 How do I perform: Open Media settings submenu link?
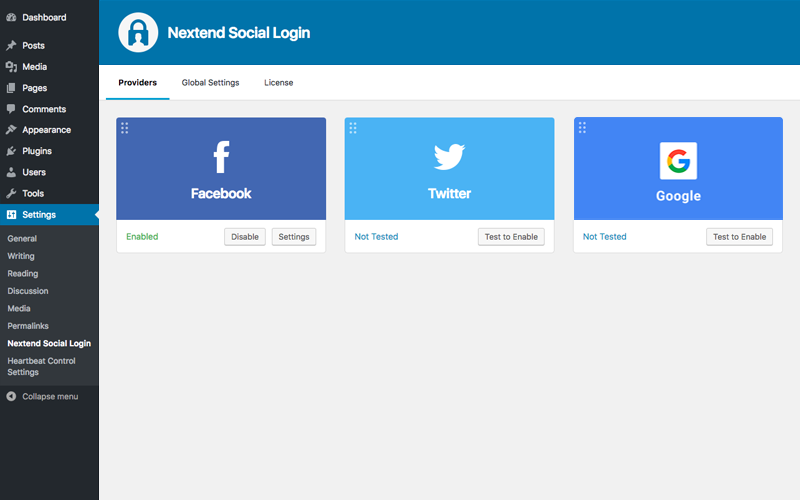19,308
